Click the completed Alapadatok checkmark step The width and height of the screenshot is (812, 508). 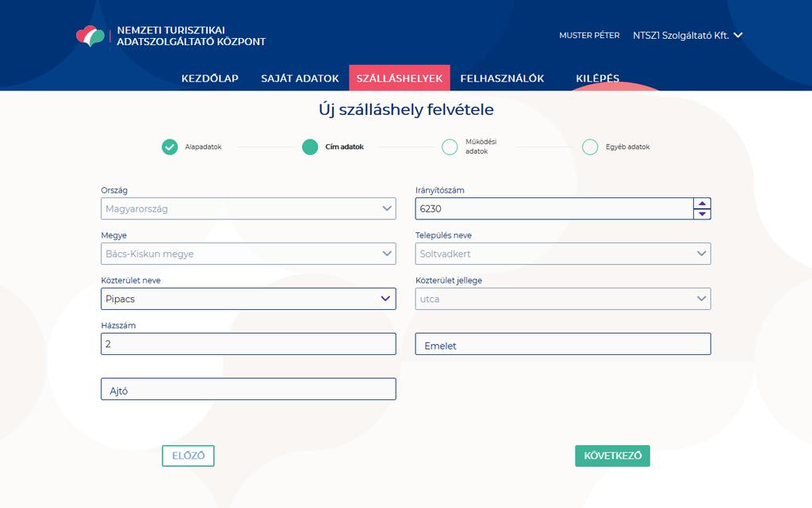pos(170,147)
